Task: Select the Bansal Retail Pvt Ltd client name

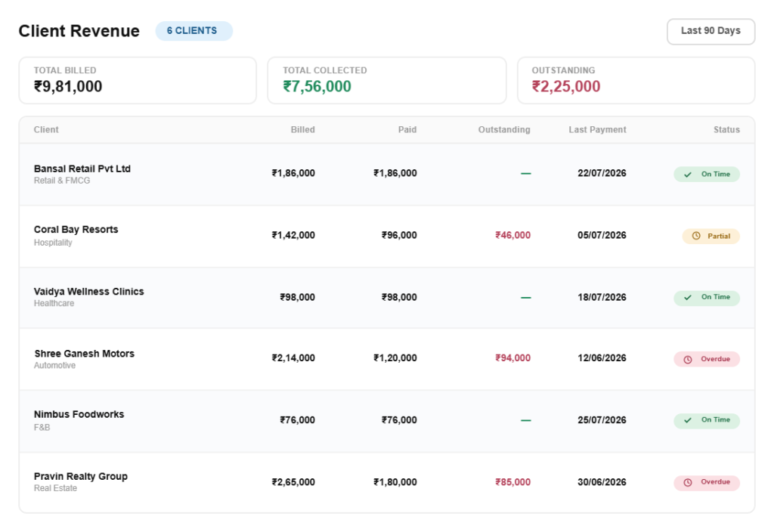Action: coord(82,169)
